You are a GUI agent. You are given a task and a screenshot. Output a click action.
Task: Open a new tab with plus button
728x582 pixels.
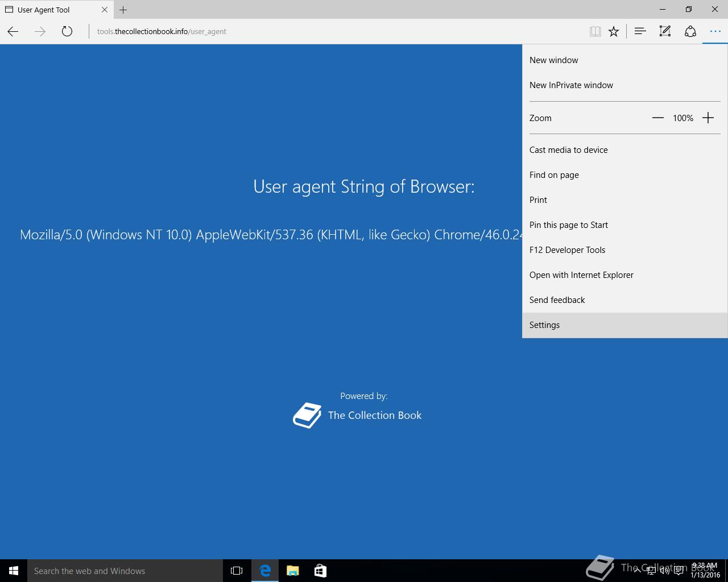(123, 10)
